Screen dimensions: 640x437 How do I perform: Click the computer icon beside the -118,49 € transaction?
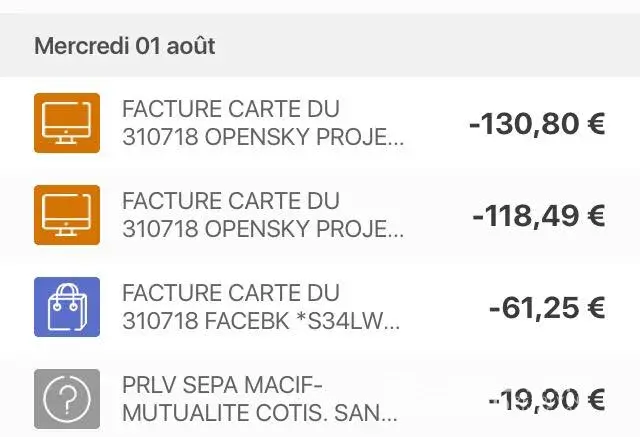[x=67, y=215]
